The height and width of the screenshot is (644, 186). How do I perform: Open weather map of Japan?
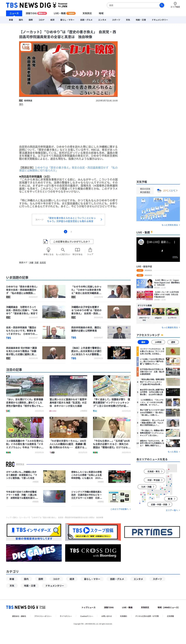(x=158, y=209)
